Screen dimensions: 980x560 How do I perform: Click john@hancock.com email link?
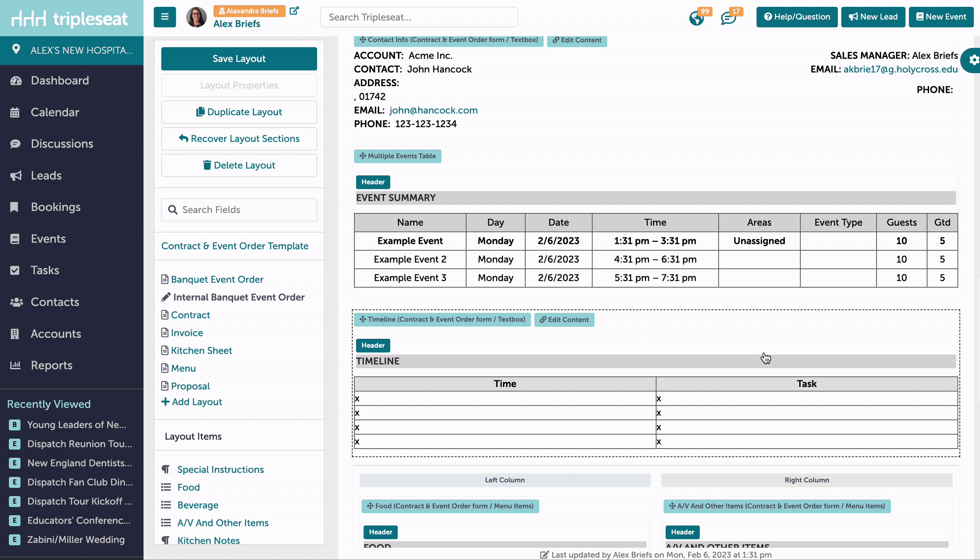pyautogui.click(x=433, y=110)
